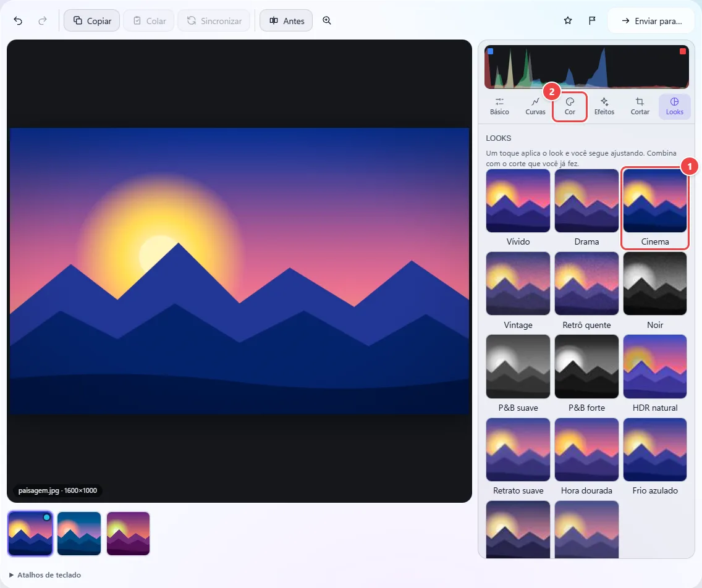
Task: Click the Colar button
Action: coord(149,20)
